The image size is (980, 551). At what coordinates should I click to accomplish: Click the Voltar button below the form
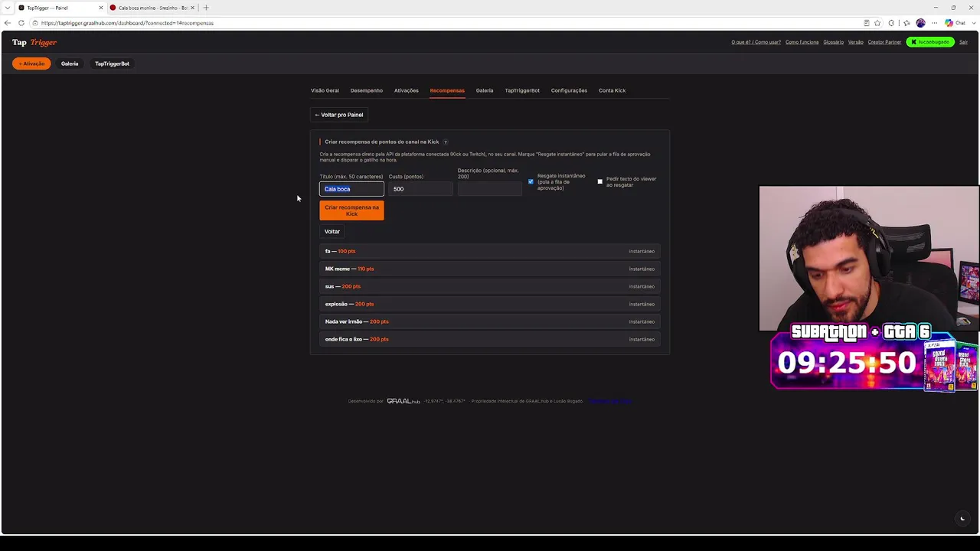[332, 231]
